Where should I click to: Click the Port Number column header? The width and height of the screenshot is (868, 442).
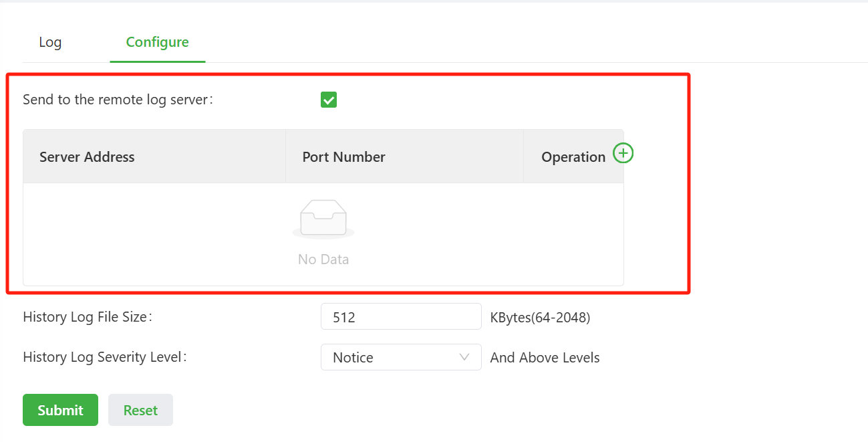tap(343, 157)
